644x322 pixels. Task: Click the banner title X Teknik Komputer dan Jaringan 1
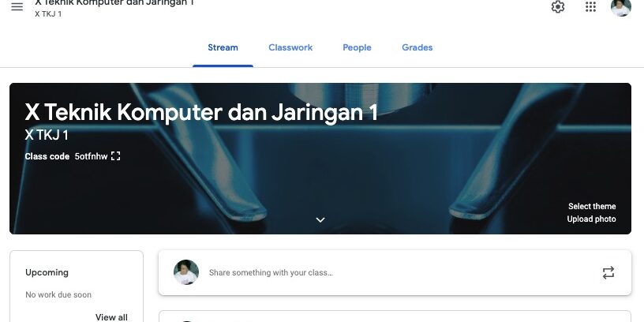point(201,112)
